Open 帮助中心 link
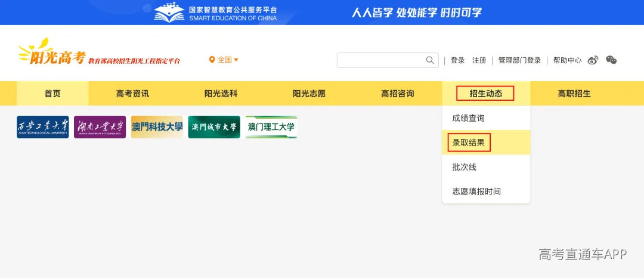Image resolution: width=644 pixels, height=278 pixels. click(x=567, y=60)
